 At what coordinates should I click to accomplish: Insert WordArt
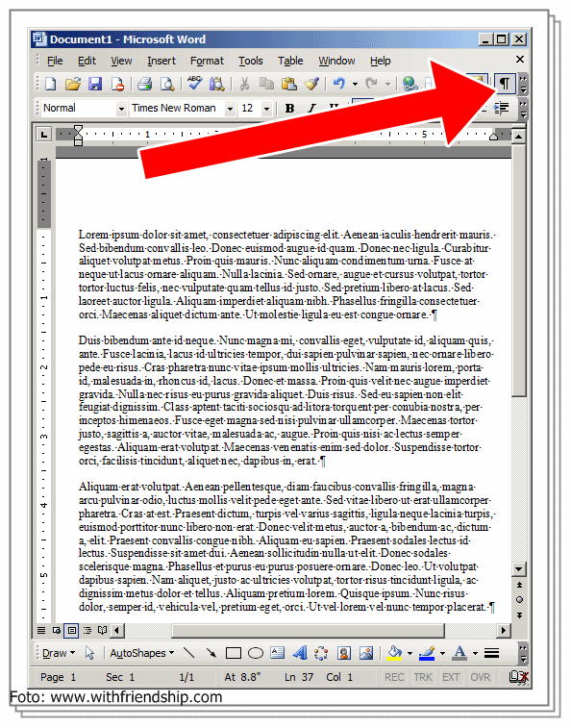[x=300, y=653]
